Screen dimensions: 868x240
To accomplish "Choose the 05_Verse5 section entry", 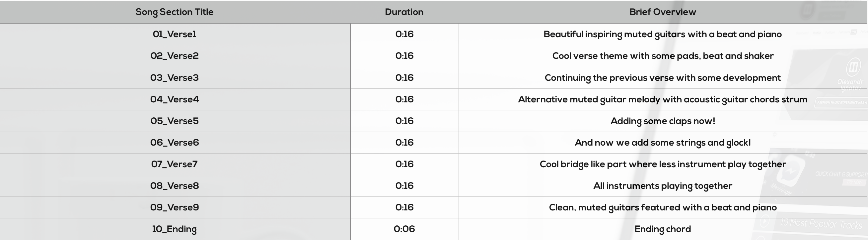I will (174, 121).
